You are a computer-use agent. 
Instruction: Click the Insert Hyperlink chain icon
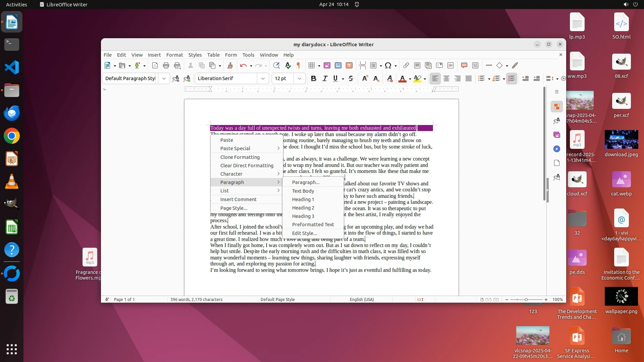pyautogui.click(x=406, y=65)
